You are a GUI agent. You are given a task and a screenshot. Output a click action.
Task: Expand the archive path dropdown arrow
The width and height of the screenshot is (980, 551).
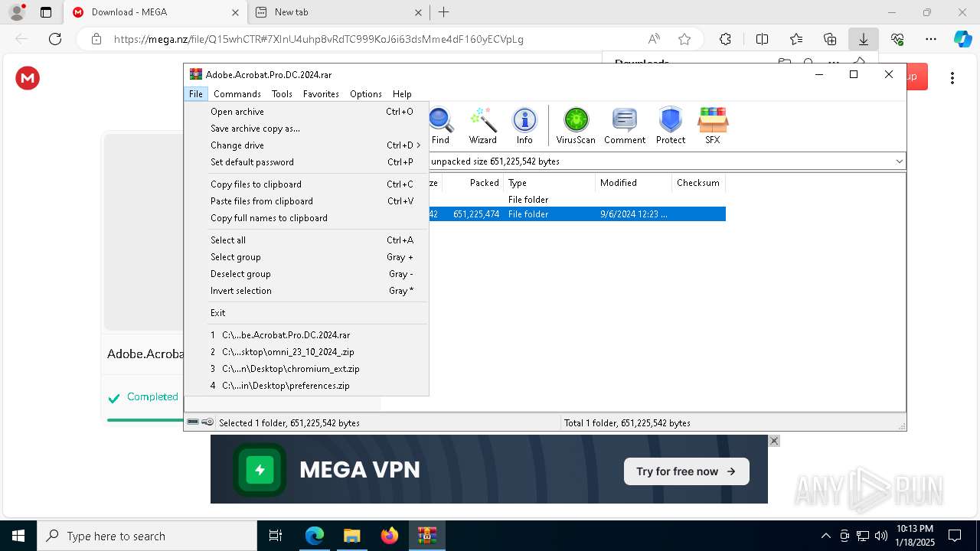click(899, 161)
